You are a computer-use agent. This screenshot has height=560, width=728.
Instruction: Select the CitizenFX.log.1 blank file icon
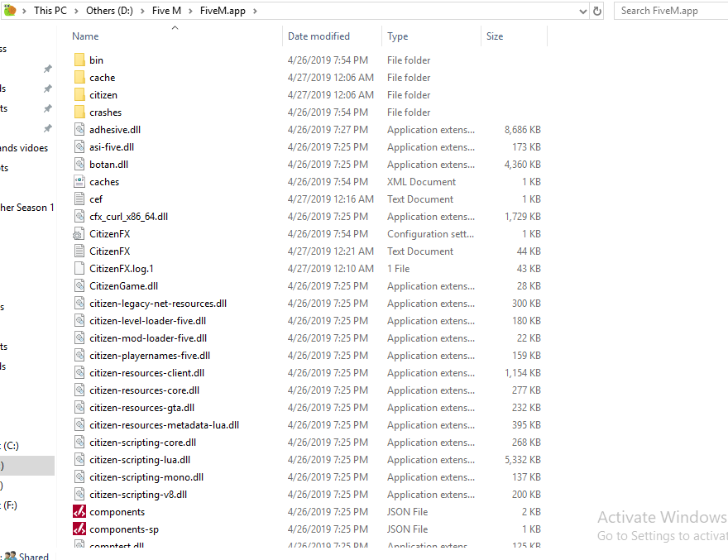coord(79,269)
